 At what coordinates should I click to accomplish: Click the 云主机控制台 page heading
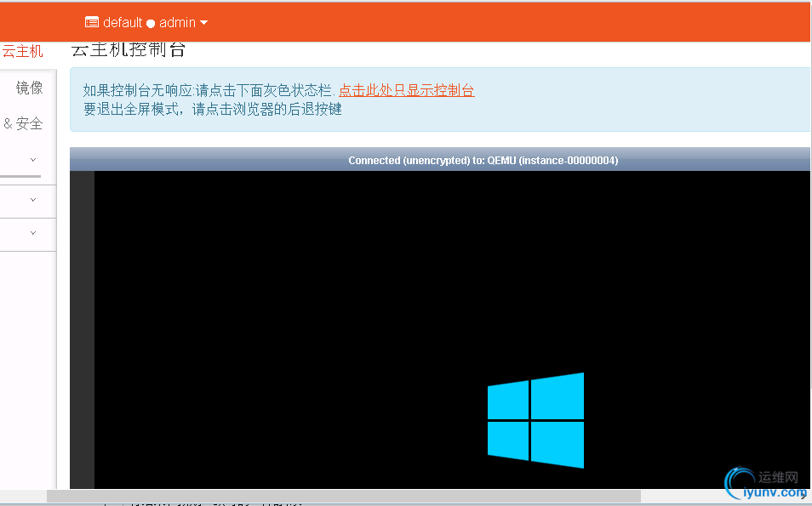pos(128,49)
